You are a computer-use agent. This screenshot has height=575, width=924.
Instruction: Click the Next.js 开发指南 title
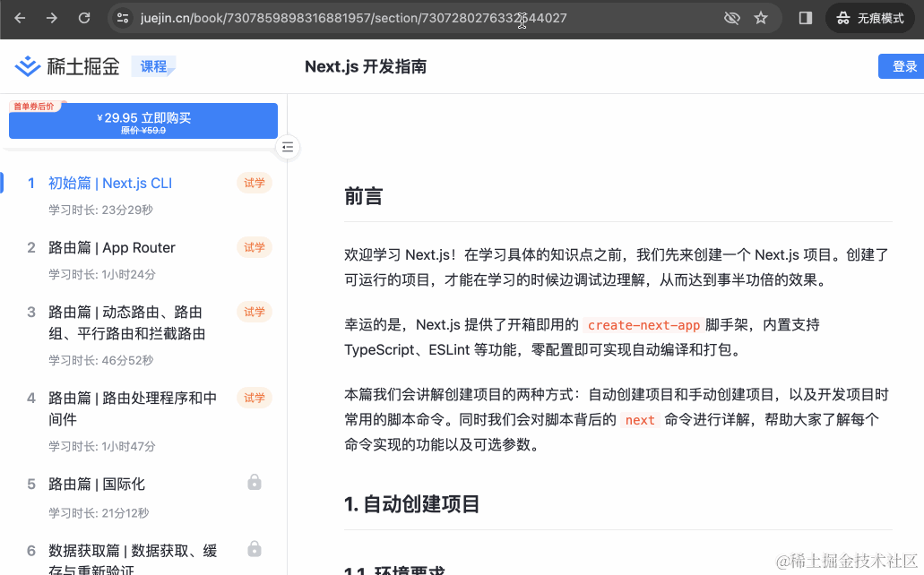(x=366, y=66)
